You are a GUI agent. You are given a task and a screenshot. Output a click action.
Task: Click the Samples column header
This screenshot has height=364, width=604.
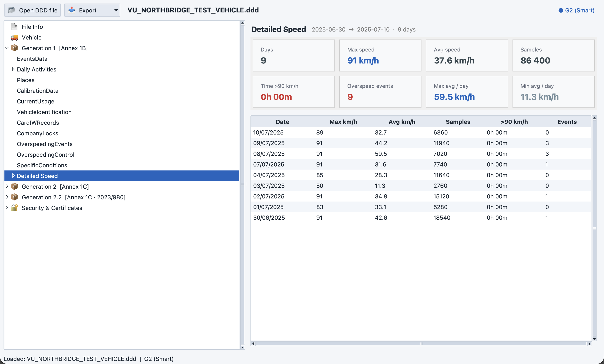[458, 122]
